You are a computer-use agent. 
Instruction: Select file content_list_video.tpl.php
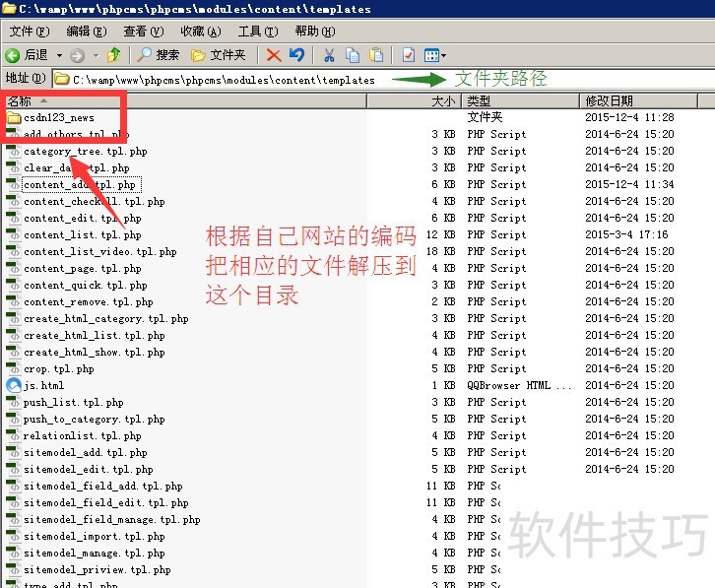click(x=100, y=252)
